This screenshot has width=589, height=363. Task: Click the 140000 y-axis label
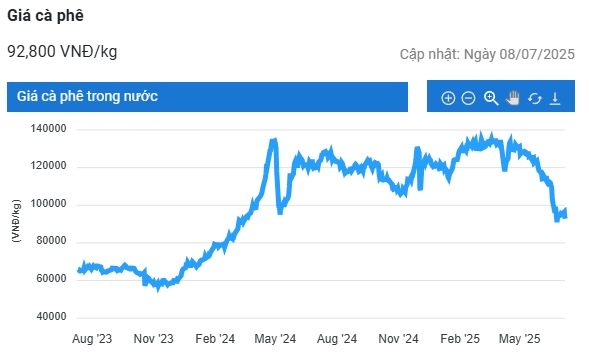pyautogui.click(x=48, y=129)
